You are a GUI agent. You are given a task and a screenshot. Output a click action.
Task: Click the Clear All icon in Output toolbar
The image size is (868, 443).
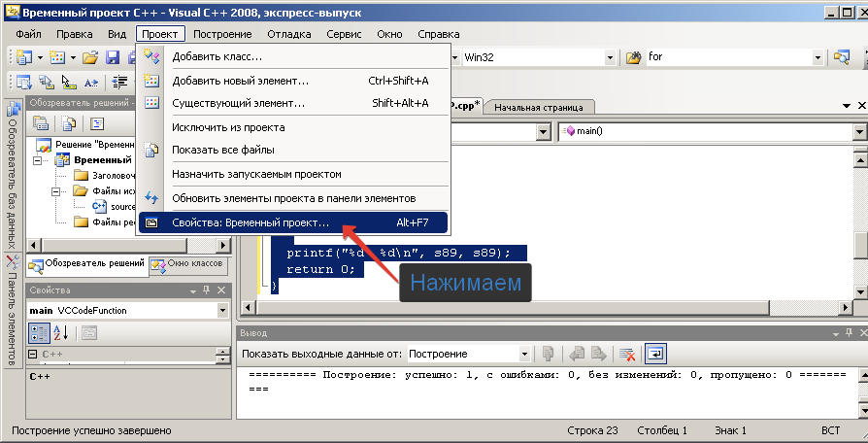[x=627, y=354]
